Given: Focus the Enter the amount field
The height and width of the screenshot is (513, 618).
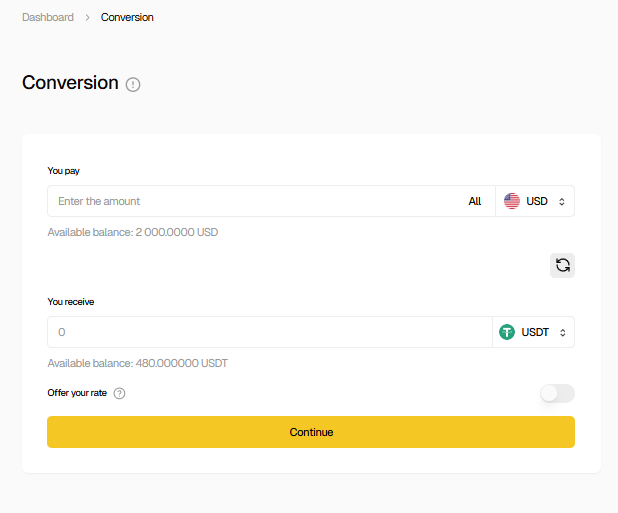Looking at the screenshot, I should [250, 201].
